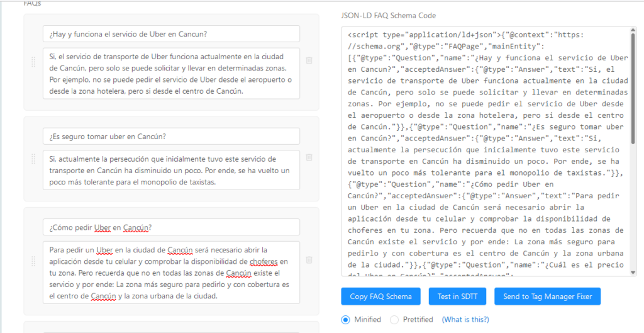This screenshot has width=644, height=333.
Task: Click the code box scroll down arrow
Action: [633, 273]
